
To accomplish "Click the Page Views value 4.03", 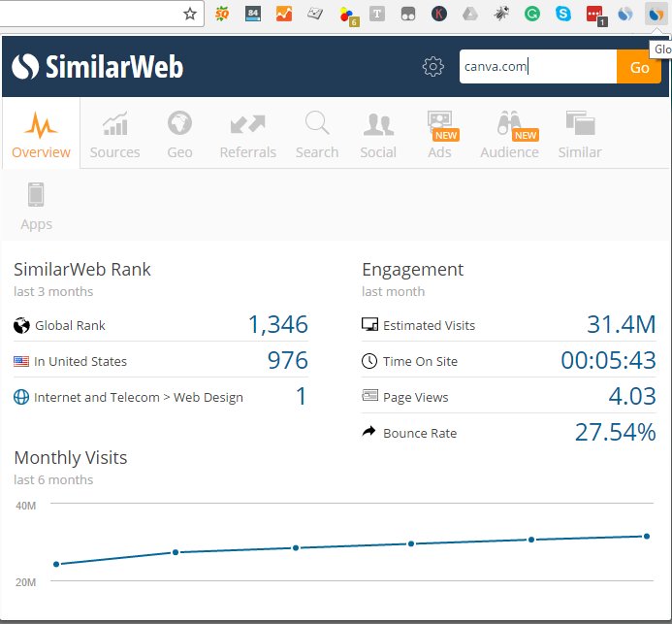I will (x=632, y=396).
